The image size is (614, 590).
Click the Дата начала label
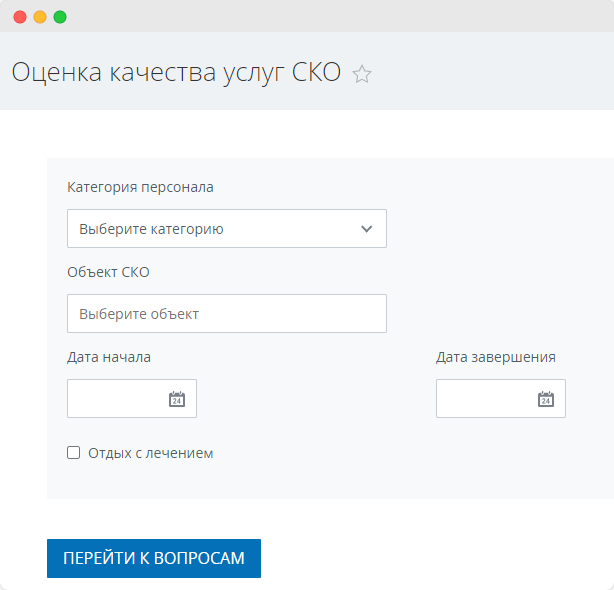coord(109,357)
